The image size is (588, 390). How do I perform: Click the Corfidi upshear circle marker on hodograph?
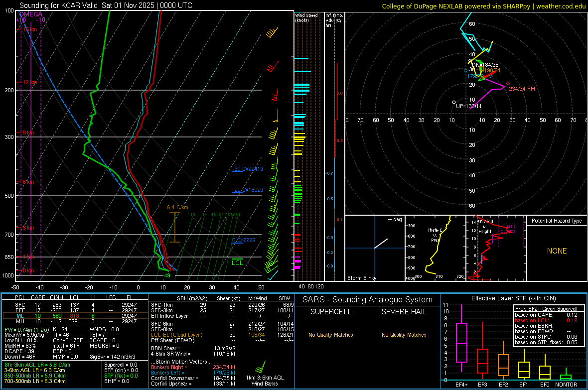point(454,102)
